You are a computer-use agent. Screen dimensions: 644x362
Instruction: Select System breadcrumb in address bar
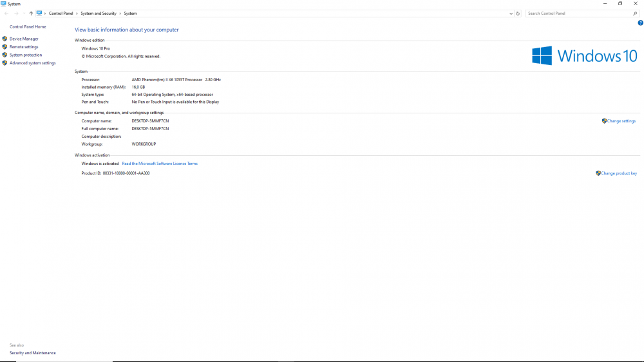tap(130, 14)
